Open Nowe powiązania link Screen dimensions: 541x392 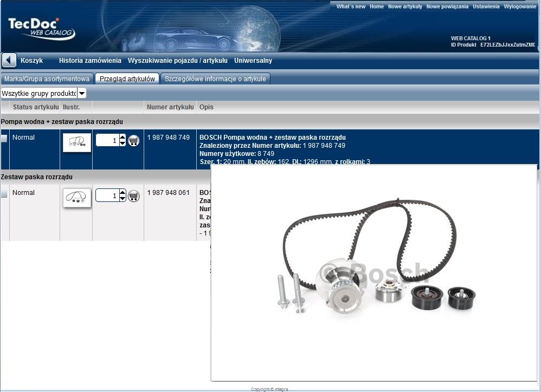click(448, 6)
